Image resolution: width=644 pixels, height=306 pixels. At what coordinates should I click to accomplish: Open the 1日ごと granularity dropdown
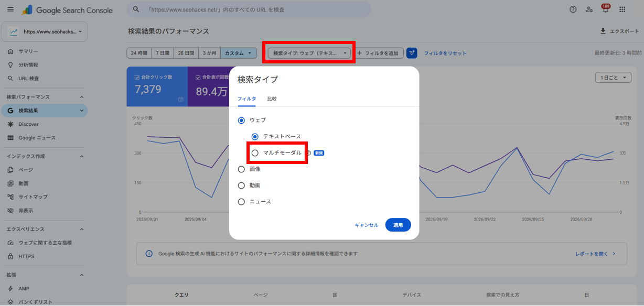click(613, 78)
